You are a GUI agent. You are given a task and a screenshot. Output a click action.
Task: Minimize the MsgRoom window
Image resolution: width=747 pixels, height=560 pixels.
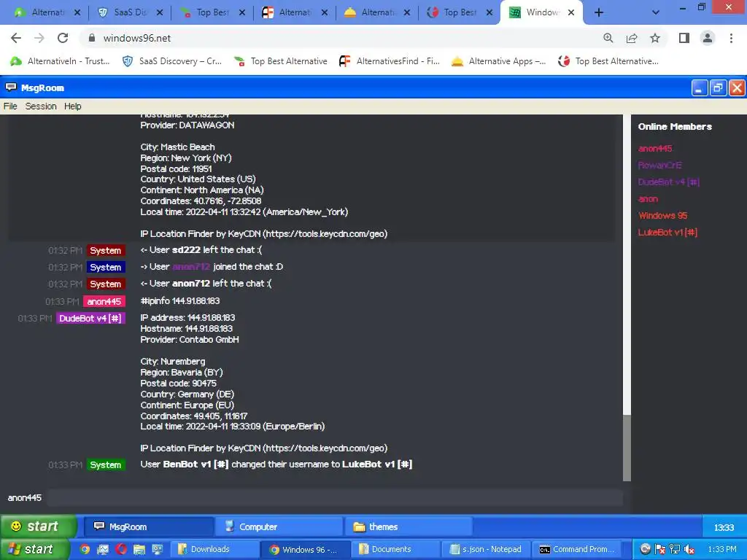[699, 87]
